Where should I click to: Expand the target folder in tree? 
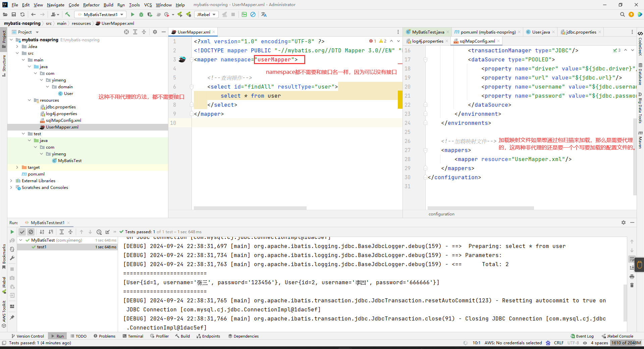click(x=17, y=167)
